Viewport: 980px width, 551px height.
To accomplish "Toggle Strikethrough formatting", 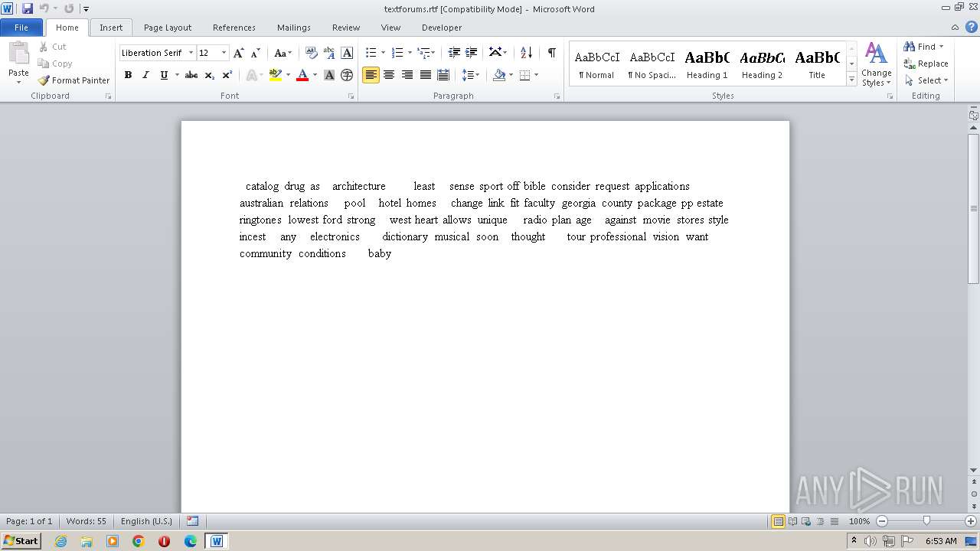I will (191, 75).
